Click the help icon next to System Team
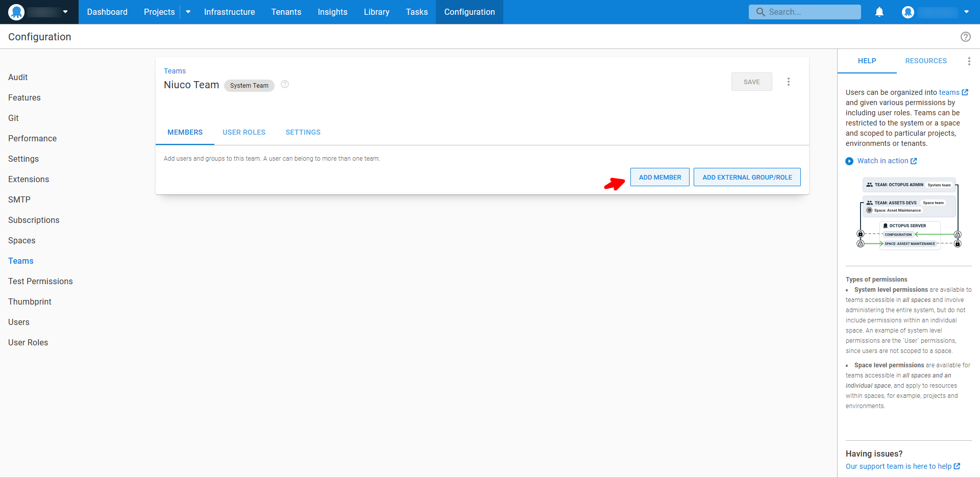Viewport: 980px width, 478px height. click(285, 85)
